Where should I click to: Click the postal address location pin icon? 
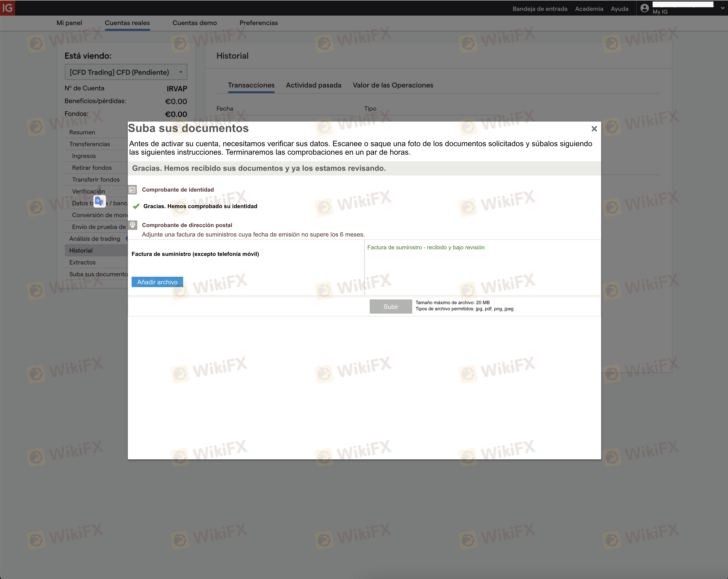tap(133, 225)
